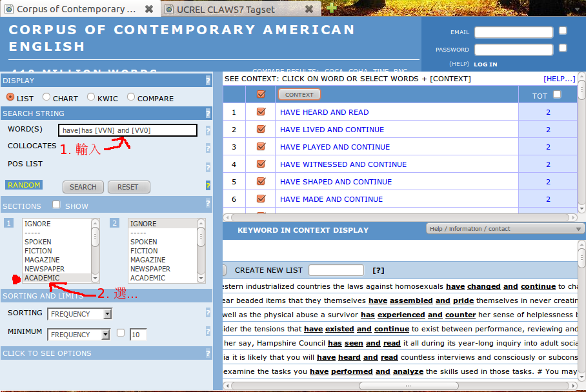This screenshot has width=586, height=392.
Task: Select the LIST display radio button
Action: click(10, 97)
